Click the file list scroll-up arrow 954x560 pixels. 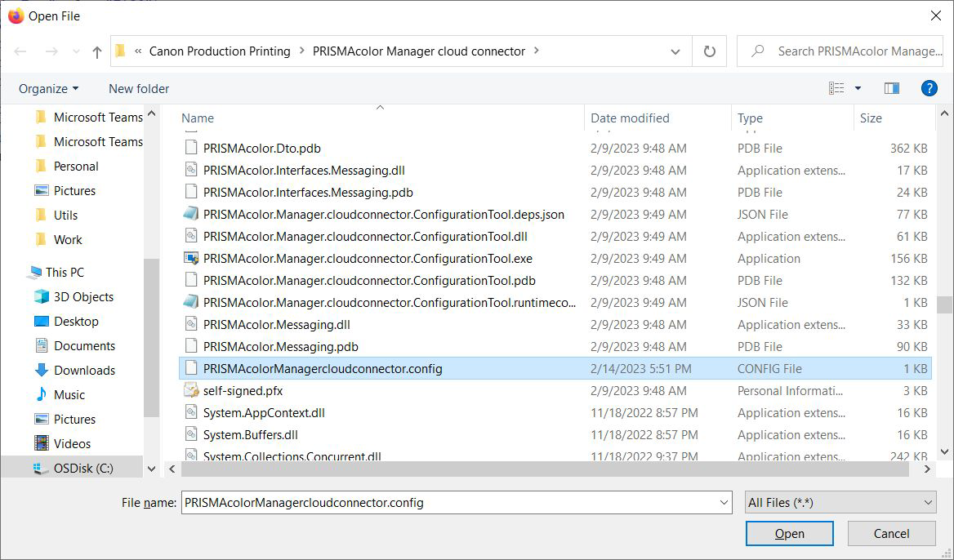coord(944,113)
